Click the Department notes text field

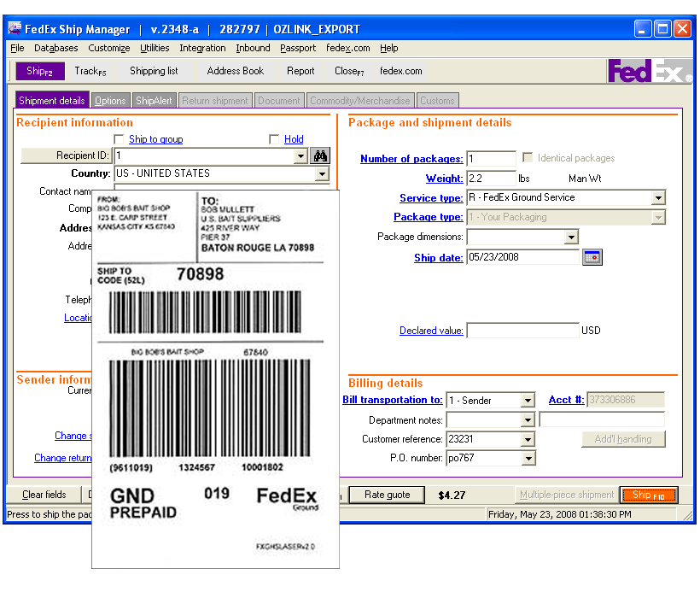click(x=602, y=419)
